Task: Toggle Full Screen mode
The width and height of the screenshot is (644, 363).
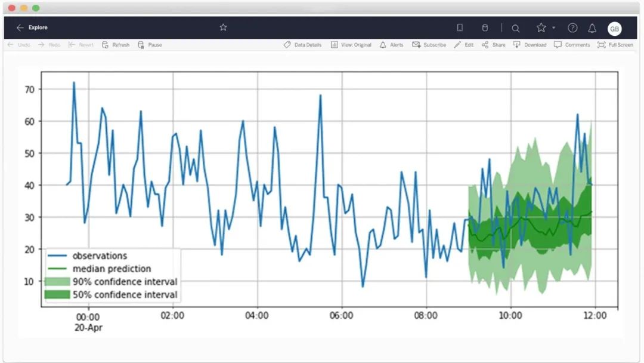Action: 615,45
